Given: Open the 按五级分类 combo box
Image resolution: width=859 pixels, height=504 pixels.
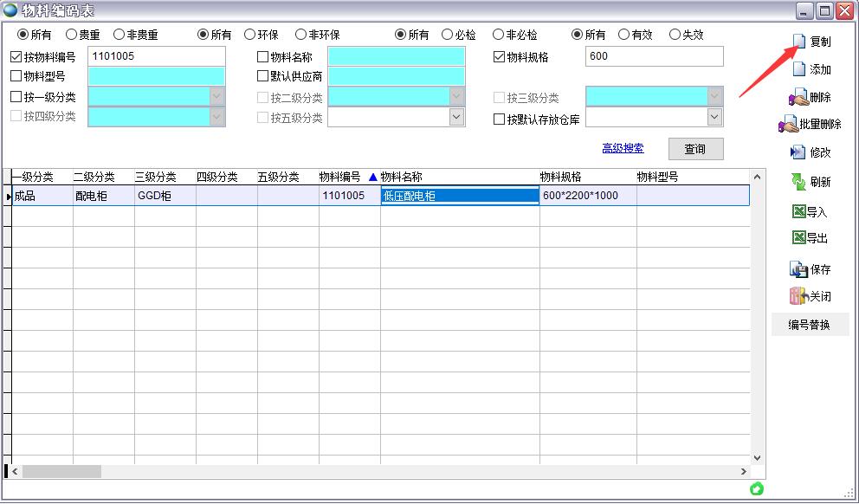Looking at the screenshot, I should [x=456, y=117].
